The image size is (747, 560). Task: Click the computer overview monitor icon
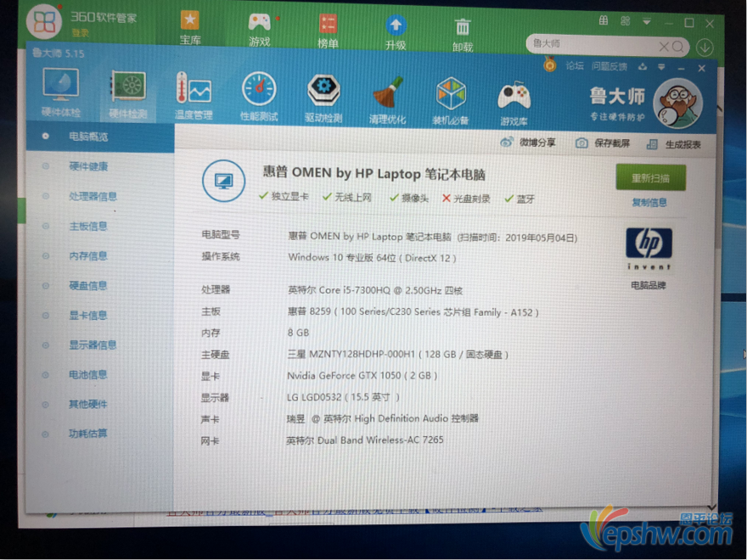point(223,181)
